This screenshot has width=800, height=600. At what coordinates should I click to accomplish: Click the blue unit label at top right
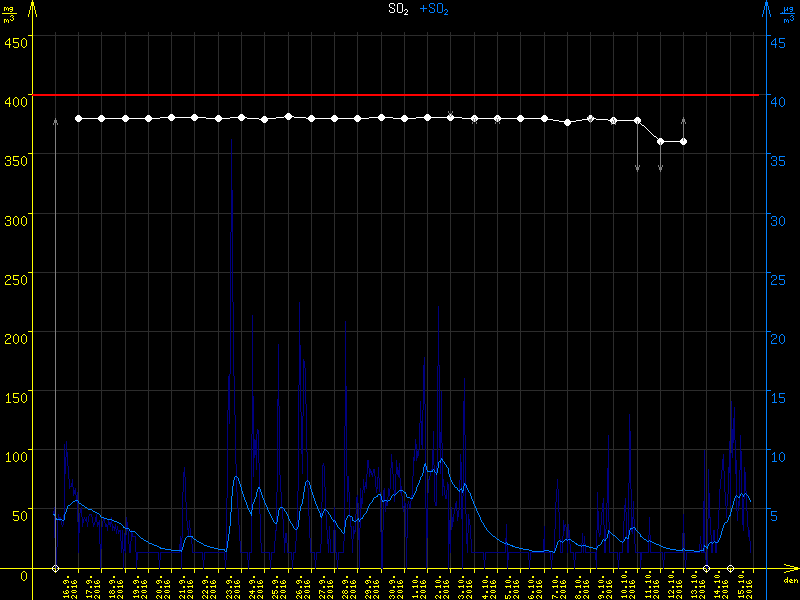[x=789, y=14]
